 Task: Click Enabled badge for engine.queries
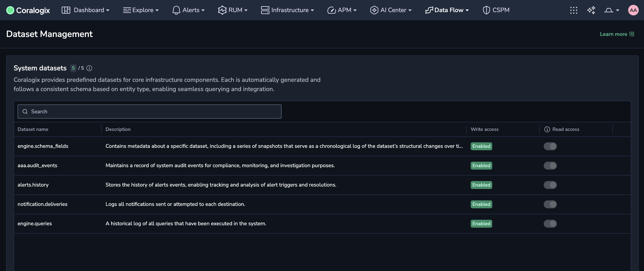(x=481, y=223)
